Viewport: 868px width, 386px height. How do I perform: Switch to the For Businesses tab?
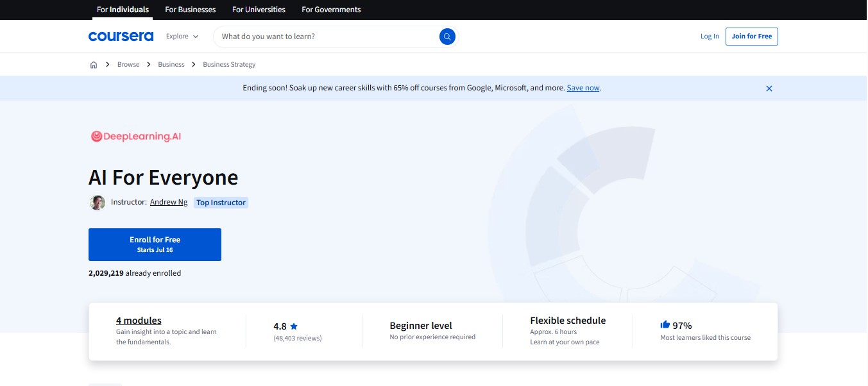[190, 10]
